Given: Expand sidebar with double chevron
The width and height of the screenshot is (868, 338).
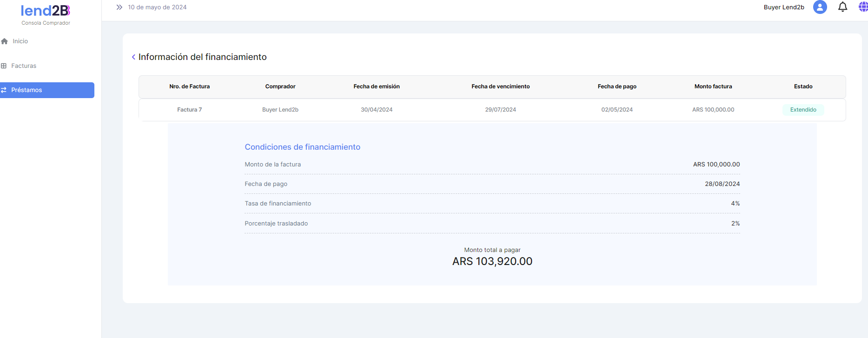Looking at the screenshot, I should click(x=119, y=7).
